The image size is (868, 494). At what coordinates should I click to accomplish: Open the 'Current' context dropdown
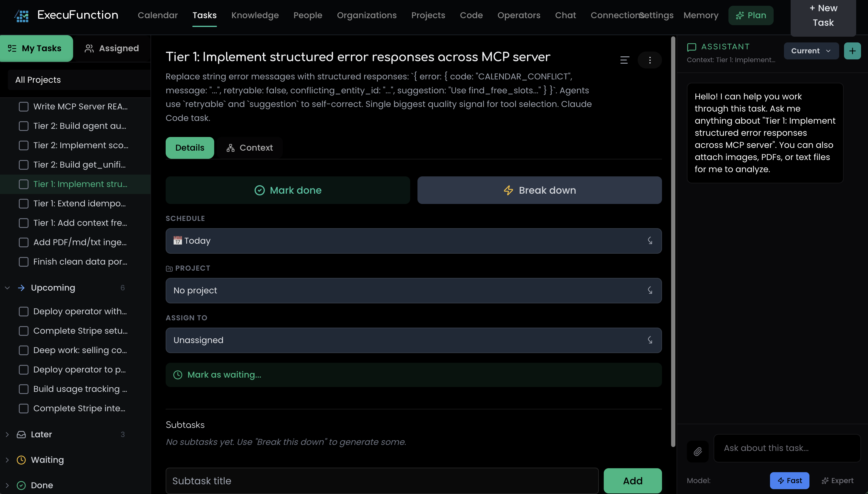[x=811, y=51]
